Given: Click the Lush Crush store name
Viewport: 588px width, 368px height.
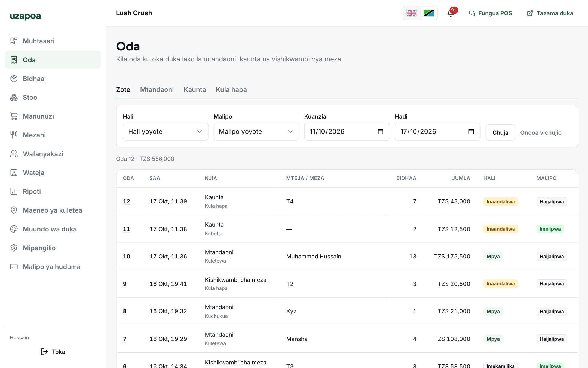Looking at the screenshot, I should [134, 13].
